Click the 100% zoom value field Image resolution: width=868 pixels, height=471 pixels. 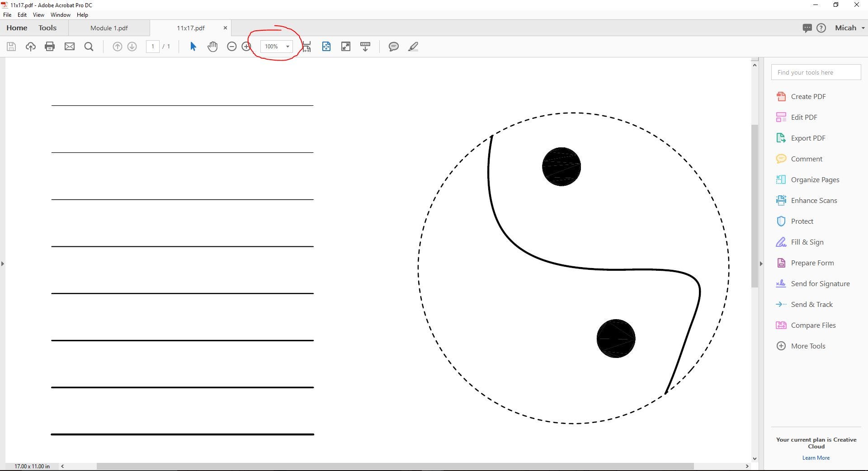point(272,47)
